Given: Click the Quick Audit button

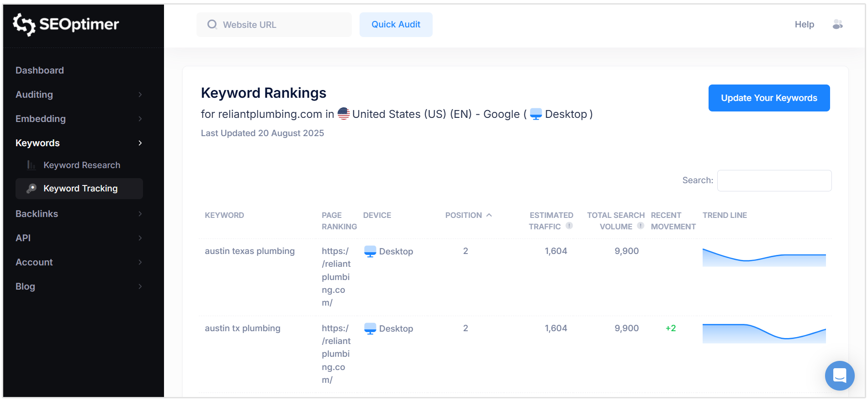Looking at the screenshot, I should pyautogui.click(x=396, y=25).
